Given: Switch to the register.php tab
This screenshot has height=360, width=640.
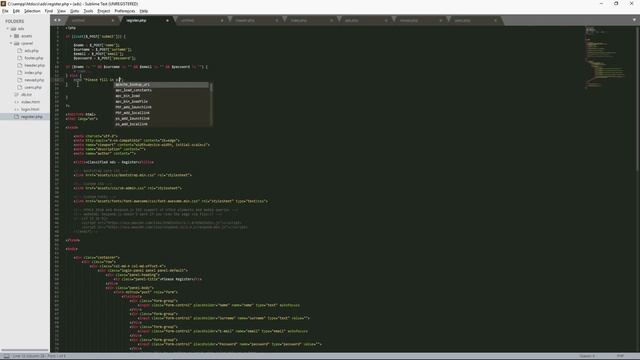Looking at the screenshot, I should (147, 20).
